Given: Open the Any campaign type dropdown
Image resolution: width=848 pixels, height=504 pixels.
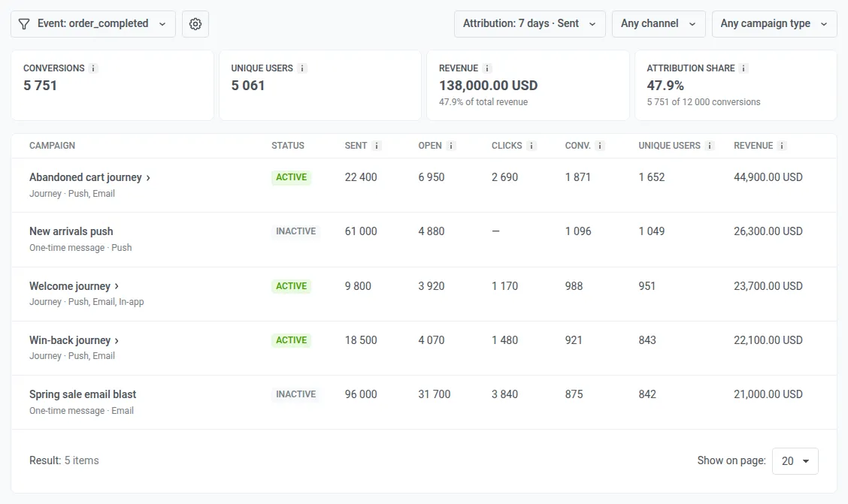Looking at the screenshot, I should click(774, 24).
